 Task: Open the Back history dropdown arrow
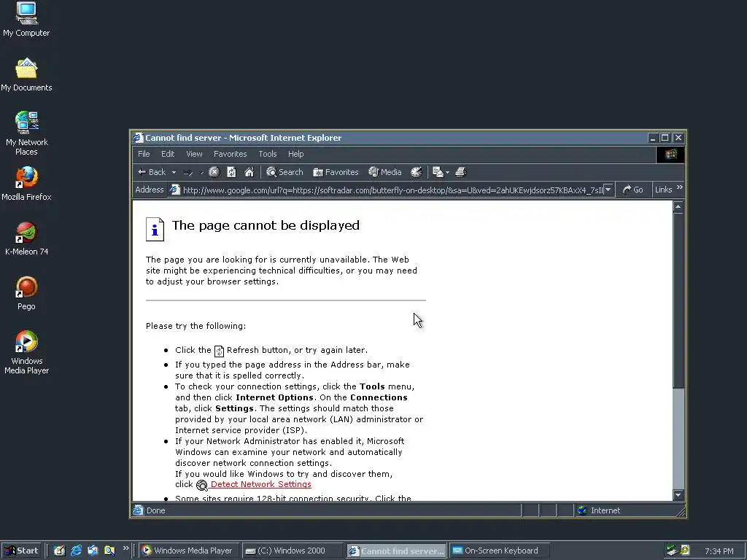pos(174,172)
